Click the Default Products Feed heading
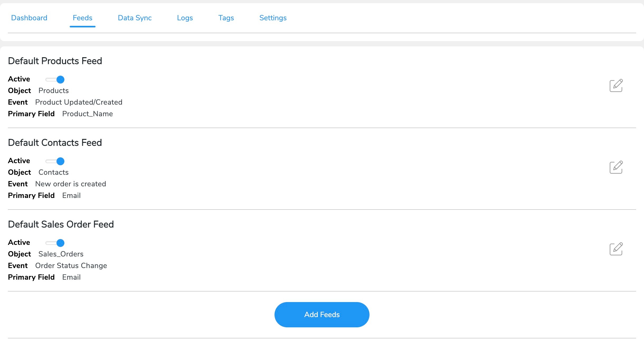 pyautogui.click(x=55, y=61)
